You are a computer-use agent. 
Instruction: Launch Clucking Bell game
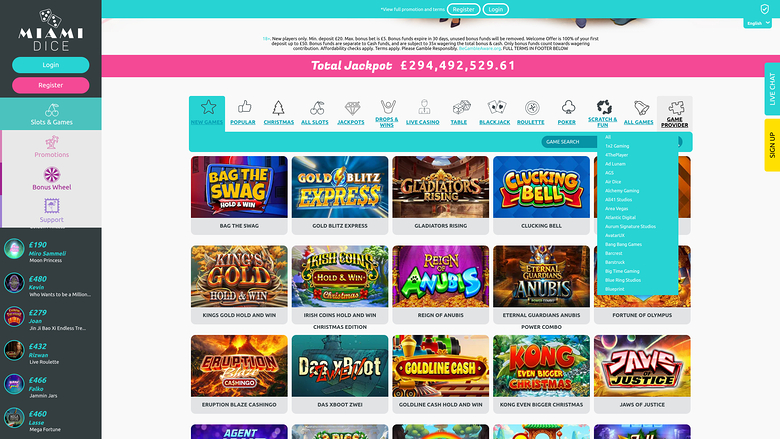[541, 195]
